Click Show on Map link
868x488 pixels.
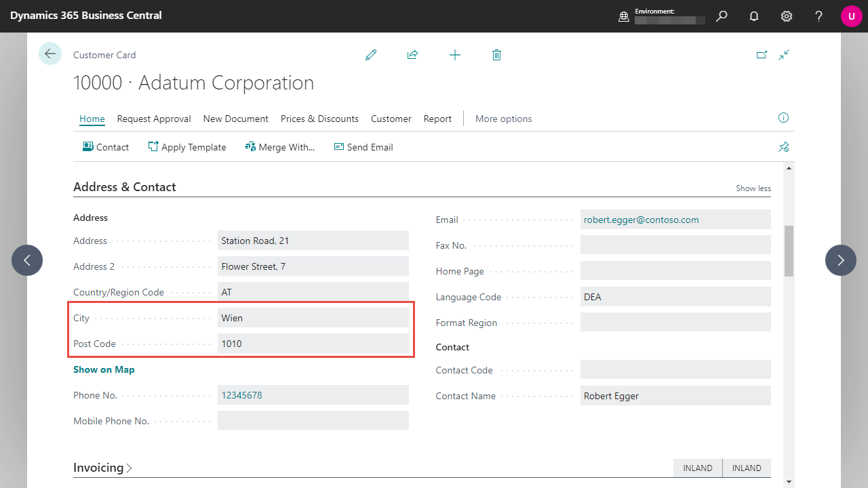[104, 369]
